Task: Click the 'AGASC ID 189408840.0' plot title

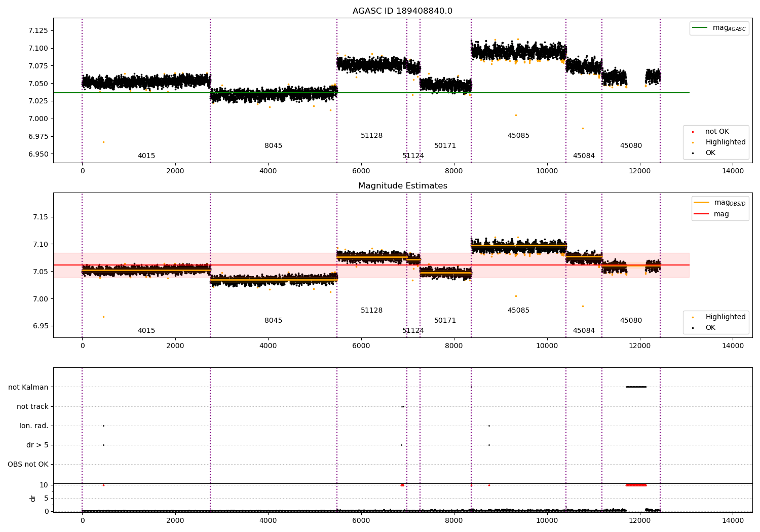Action: (402, 11)
